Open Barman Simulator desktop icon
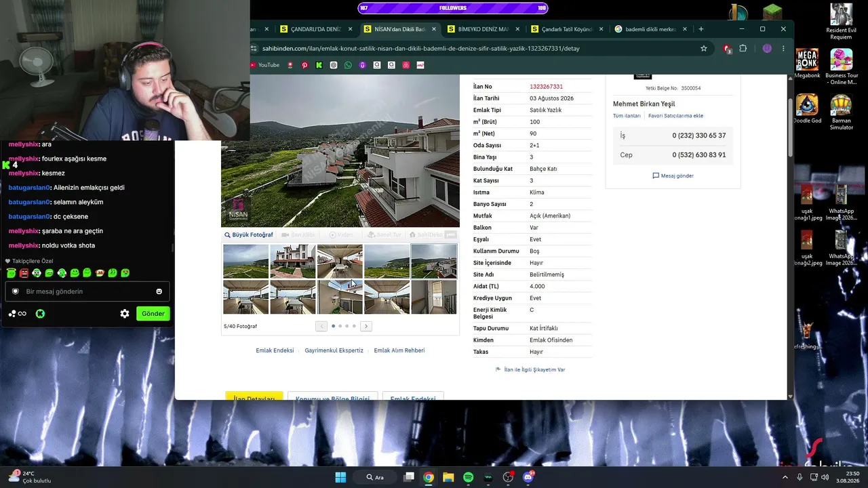 pyautogui.click(x=841, y=112)
